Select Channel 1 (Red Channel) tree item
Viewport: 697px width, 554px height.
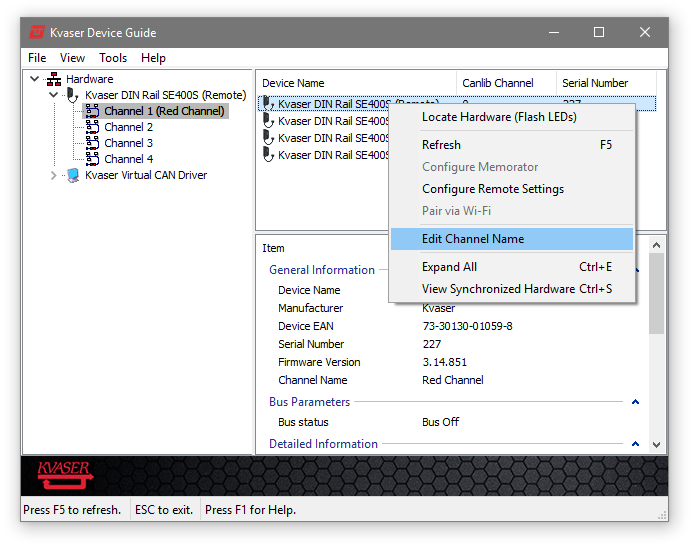pyautogui.click(x=164, y=111)
